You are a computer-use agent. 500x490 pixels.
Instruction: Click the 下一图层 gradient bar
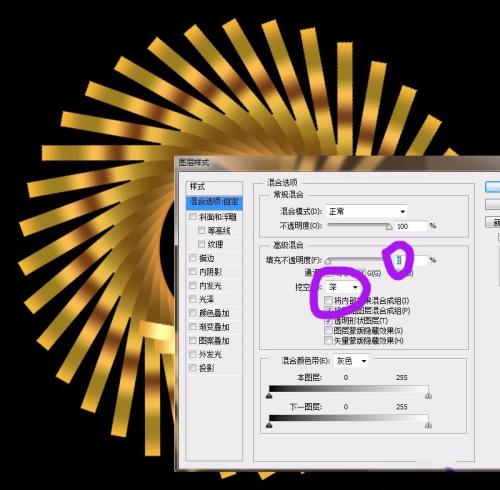[x=349, y=418]
